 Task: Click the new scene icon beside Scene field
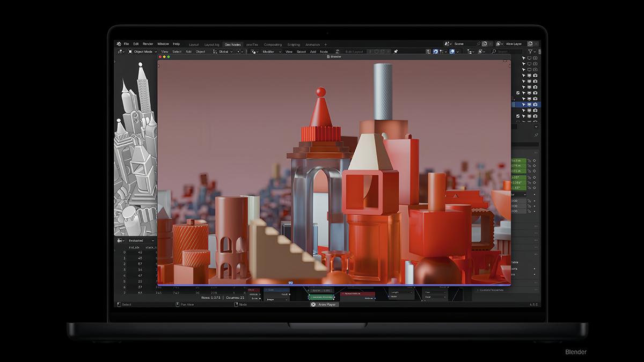click(x=484, y=44)
